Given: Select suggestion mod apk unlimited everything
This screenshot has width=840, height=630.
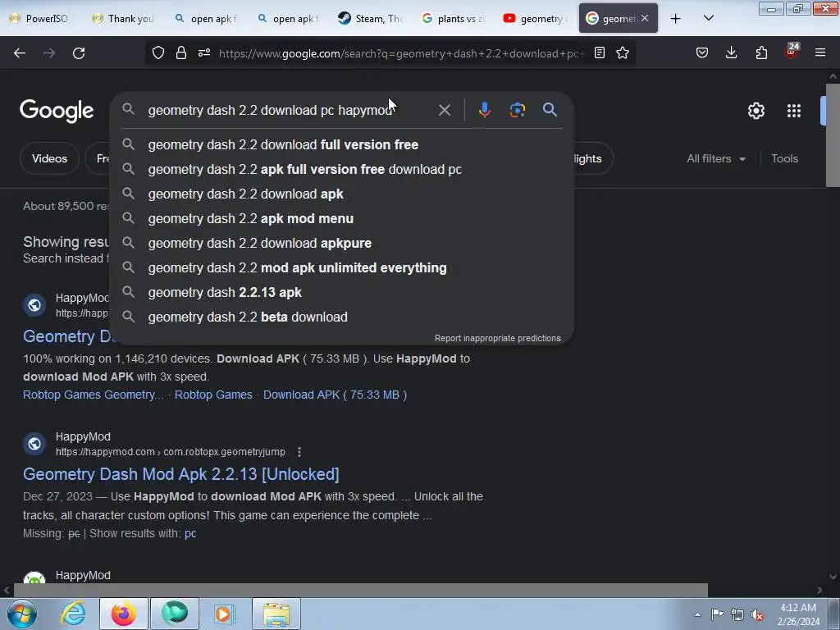Looking at the screenshot, I should [x=342, y=268].
